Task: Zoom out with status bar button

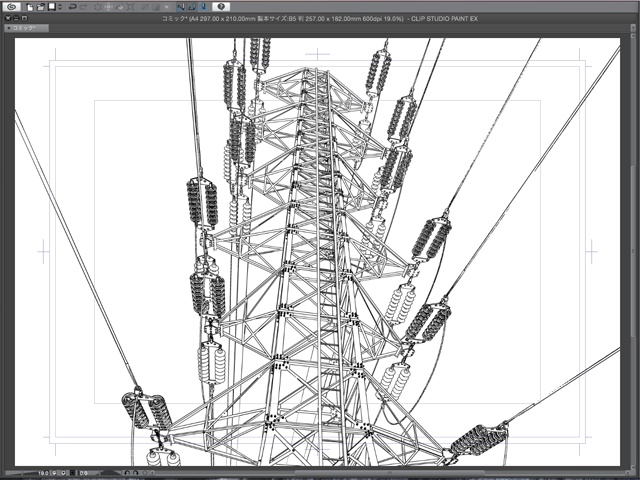Action: coord(54,473)
